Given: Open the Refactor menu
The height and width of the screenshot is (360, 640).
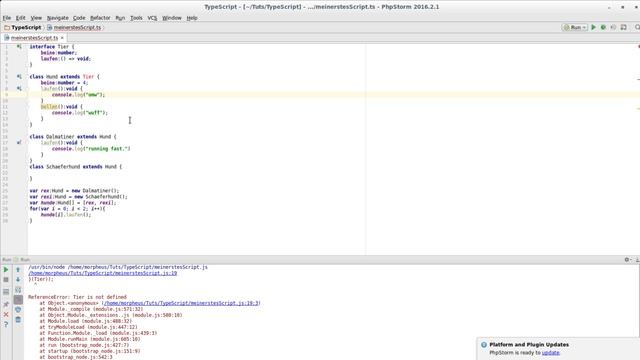Looking at the screenshot, I should [x=100, y=18].
